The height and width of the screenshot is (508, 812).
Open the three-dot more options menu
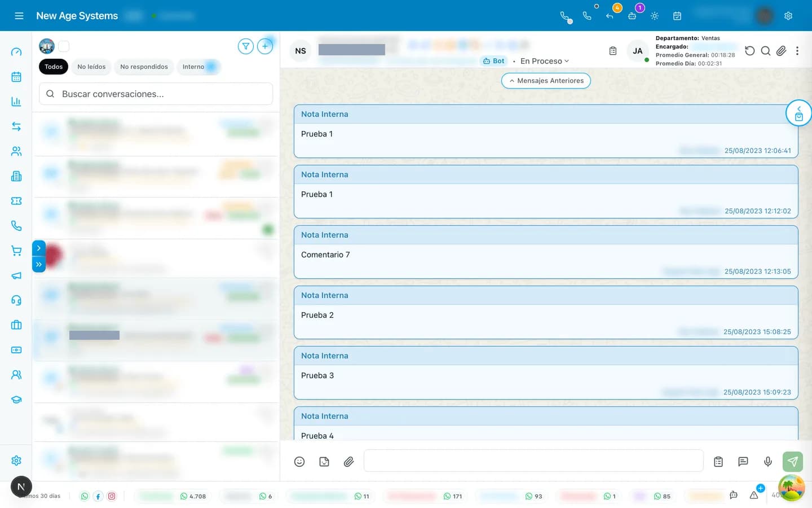click(x=797, y=51)
